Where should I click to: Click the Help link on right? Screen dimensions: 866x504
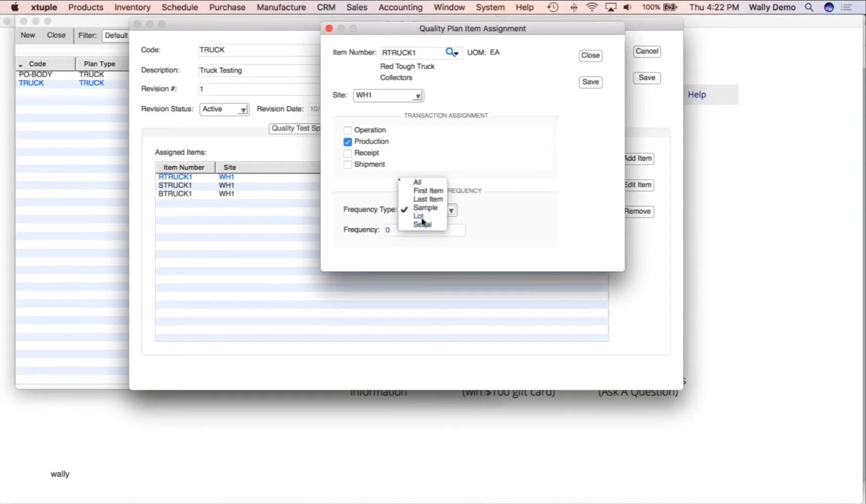pyautogui.click(x=697, y=95)
